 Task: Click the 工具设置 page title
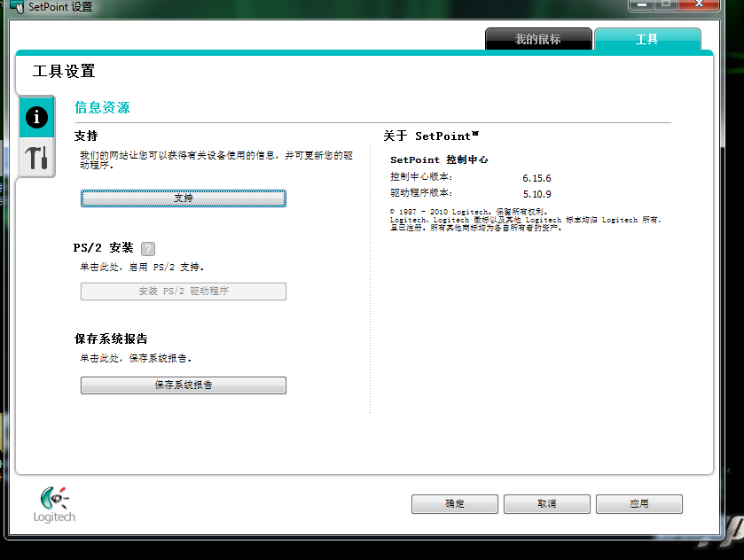click(64, 71)
